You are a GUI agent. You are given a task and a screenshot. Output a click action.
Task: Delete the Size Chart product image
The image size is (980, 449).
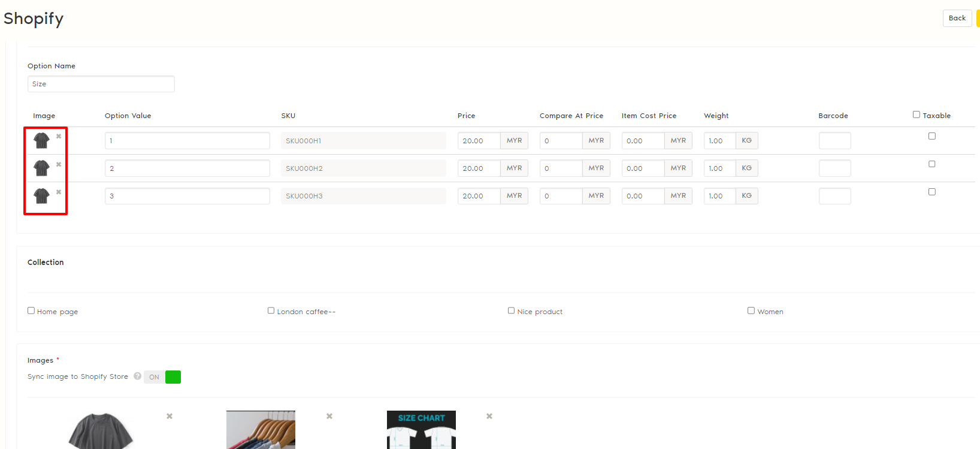tap(489, 416)
